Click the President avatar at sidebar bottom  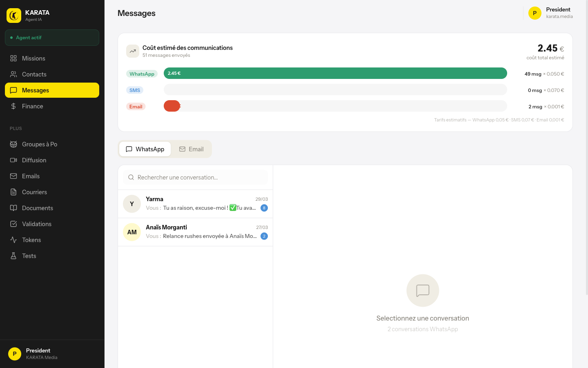click(15, 354)
